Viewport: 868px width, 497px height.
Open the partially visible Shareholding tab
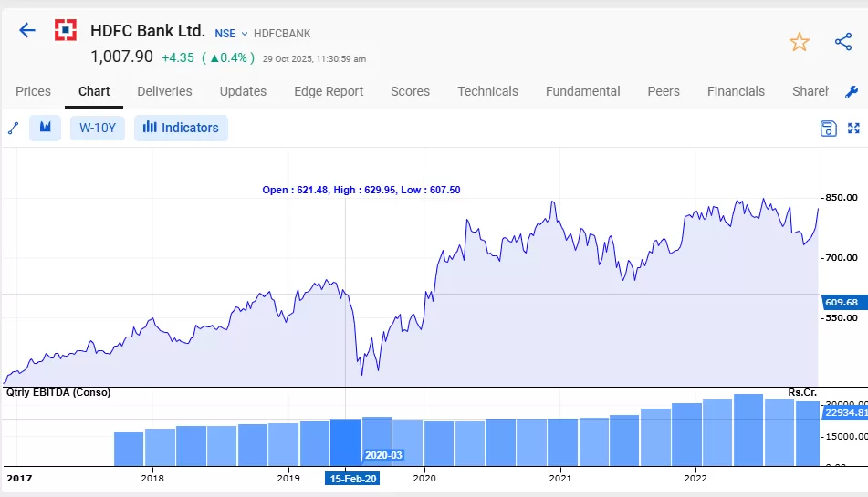[x=810, y=91]
